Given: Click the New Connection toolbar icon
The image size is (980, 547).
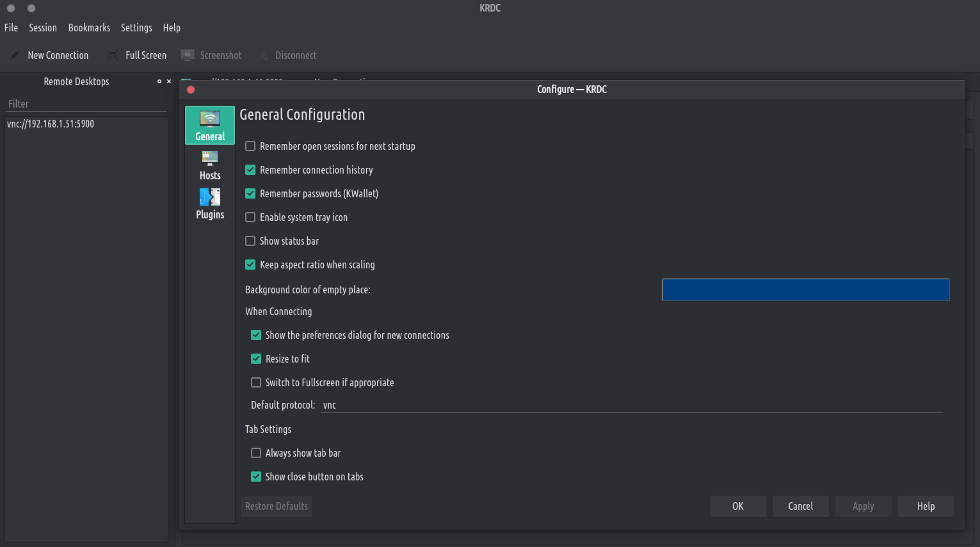Looking at the screenshot, I should tap(15, 55).
